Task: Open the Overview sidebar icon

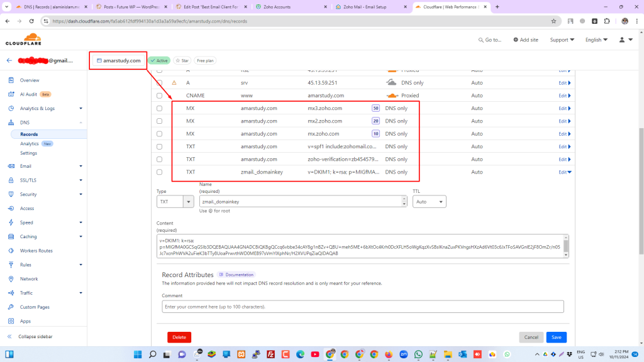Action: point(11,80)
